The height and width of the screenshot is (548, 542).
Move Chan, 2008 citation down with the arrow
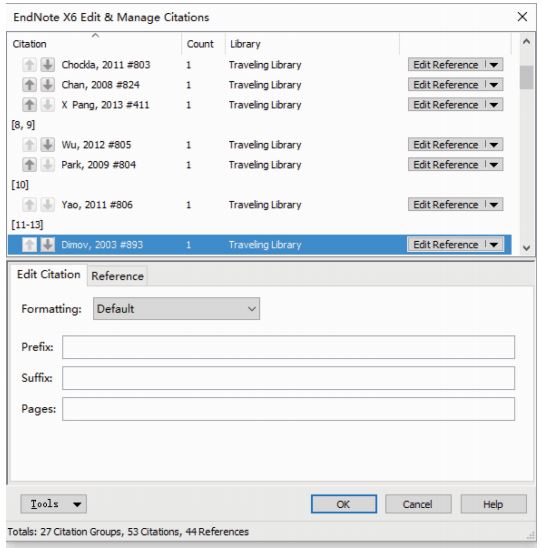[x=48, y=85]
